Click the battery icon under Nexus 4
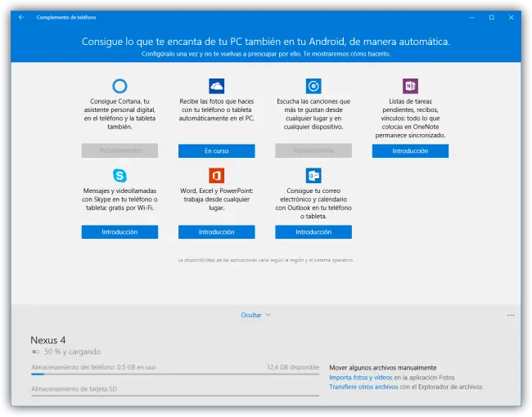 point(36,352)
